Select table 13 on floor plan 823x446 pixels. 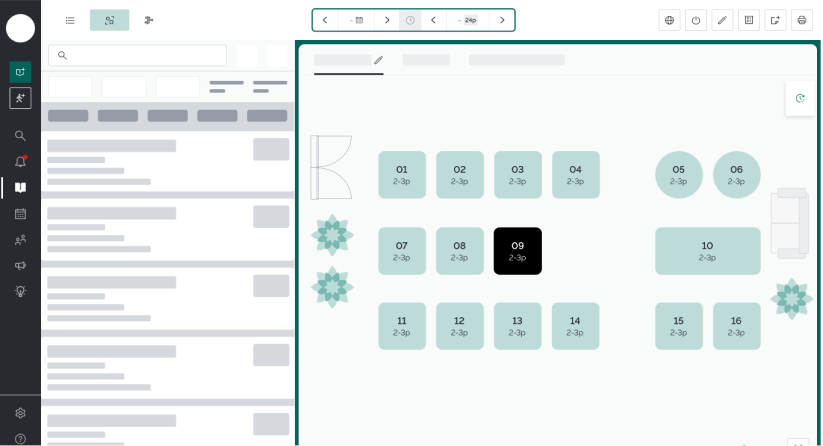pyautogui.click(x=518, y=326)
